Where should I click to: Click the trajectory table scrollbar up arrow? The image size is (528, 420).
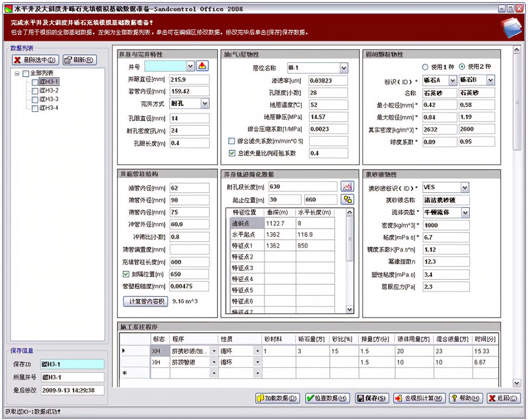[349, 212]
